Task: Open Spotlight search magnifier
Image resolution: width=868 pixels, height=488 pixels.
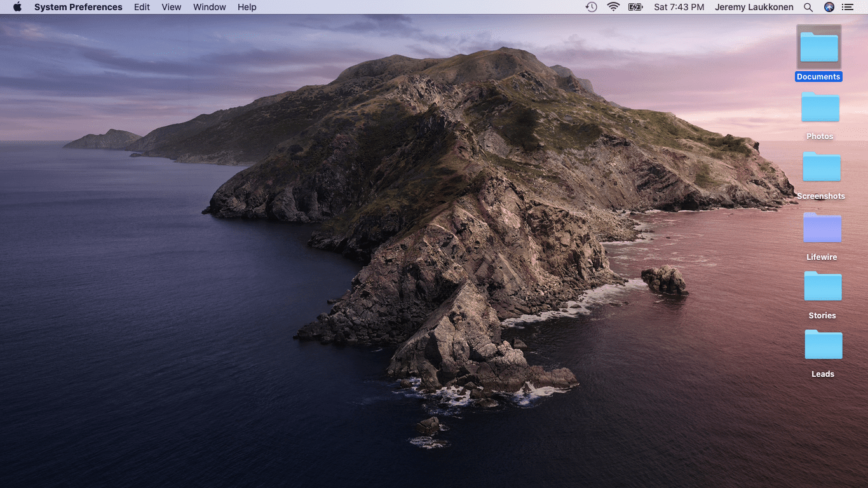Action: pyautogui.click(x=808, y=7)
